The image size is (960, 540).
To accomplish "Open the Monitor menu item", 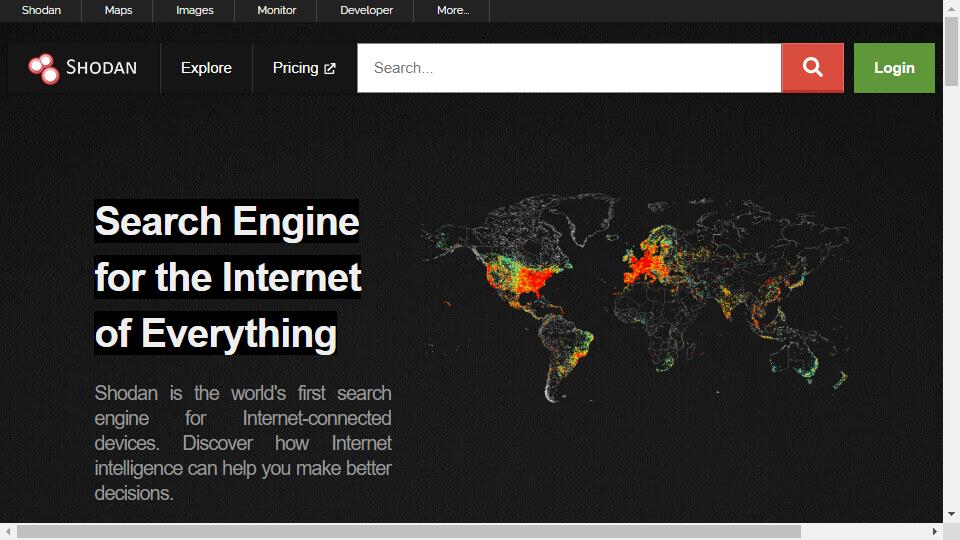I will 277,10.
